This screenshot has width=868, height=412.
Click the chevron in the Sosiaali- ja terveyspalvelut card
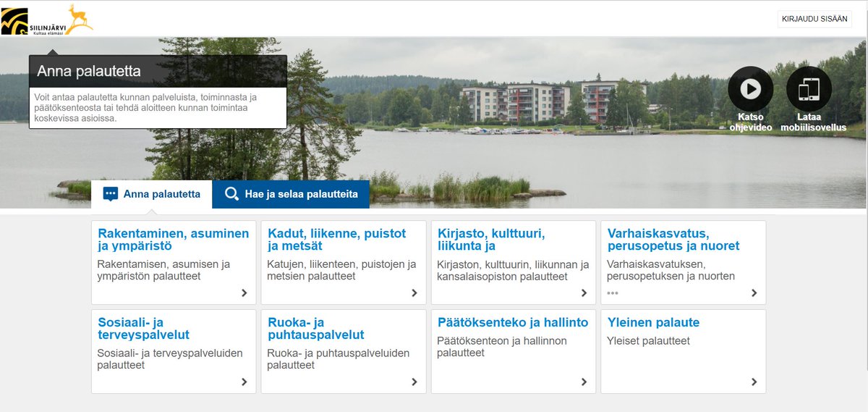click(244, 382)
